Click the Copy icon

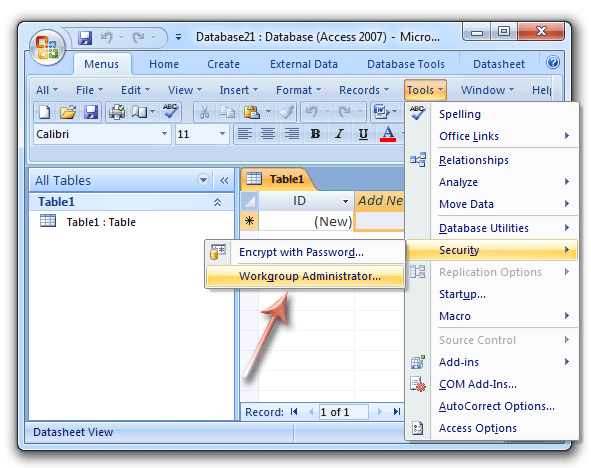228,112
